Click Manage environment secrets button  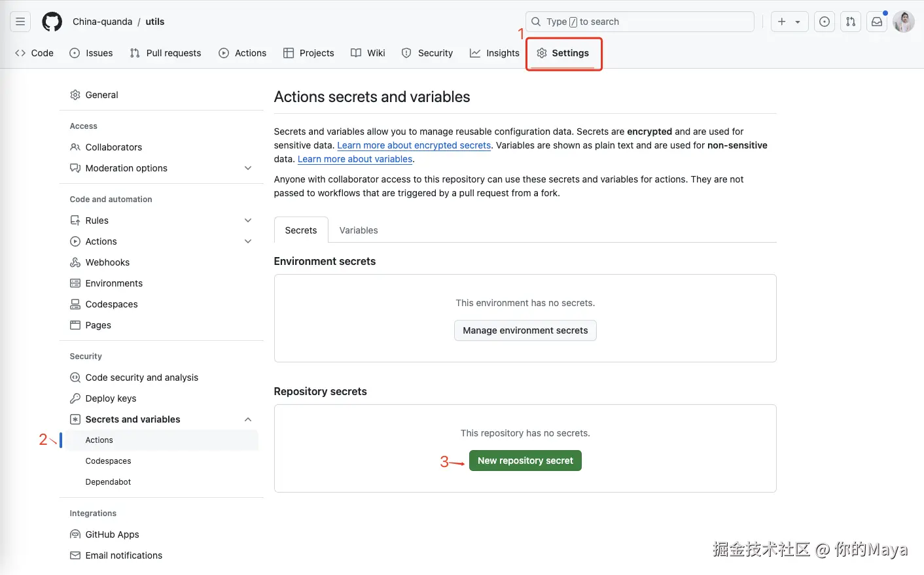pyautogui.click(x=525, y=330)
